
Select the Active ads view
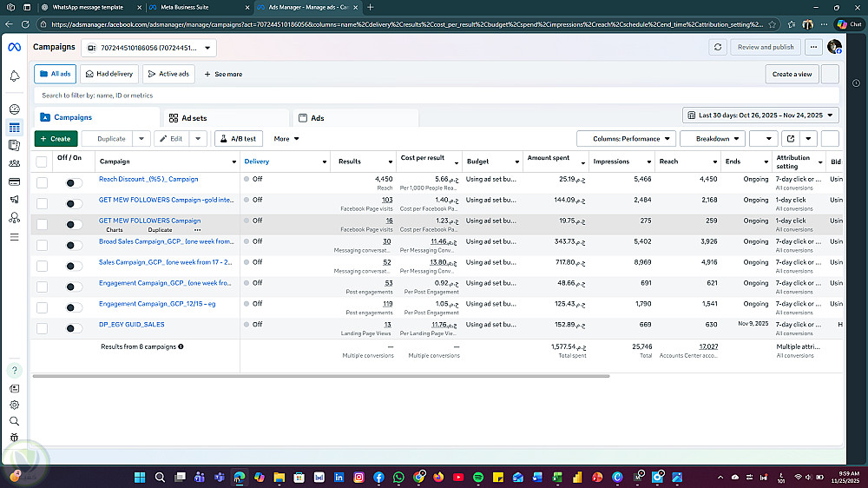coord(169,74)
